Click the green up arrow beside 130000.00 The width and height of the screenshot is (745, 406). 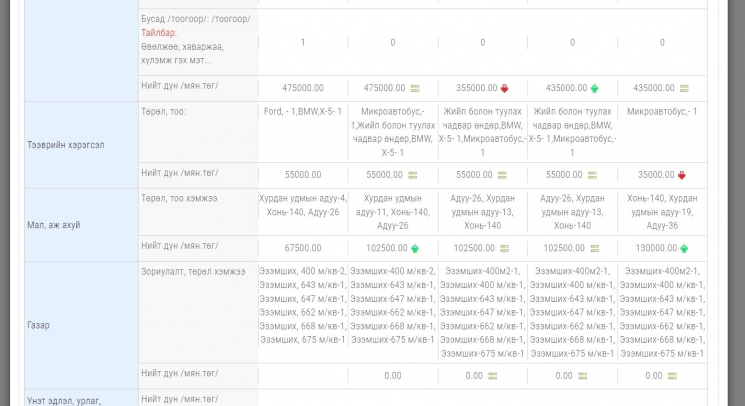(683, 248)
